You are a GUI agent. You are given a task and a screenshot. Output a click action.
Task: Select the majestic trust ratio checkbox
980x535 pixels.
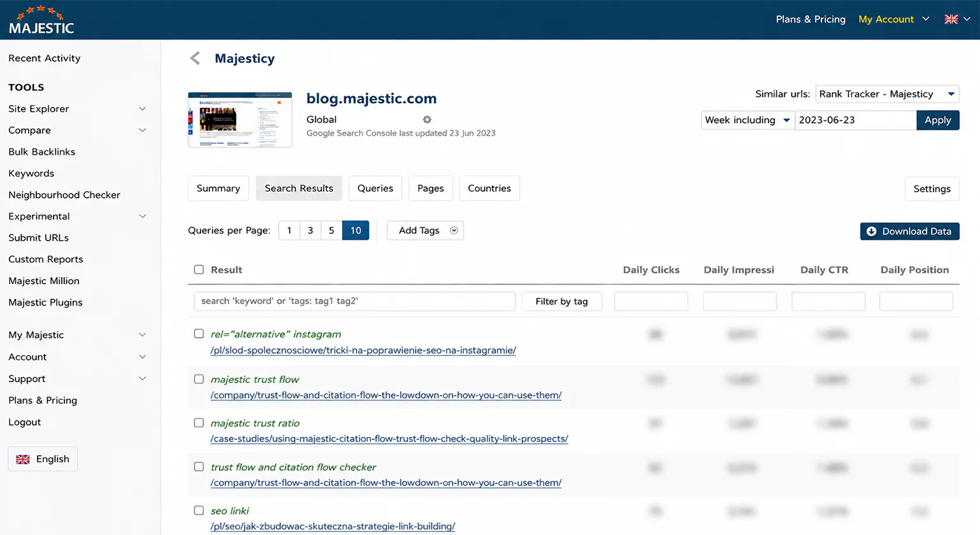(199, 423)
